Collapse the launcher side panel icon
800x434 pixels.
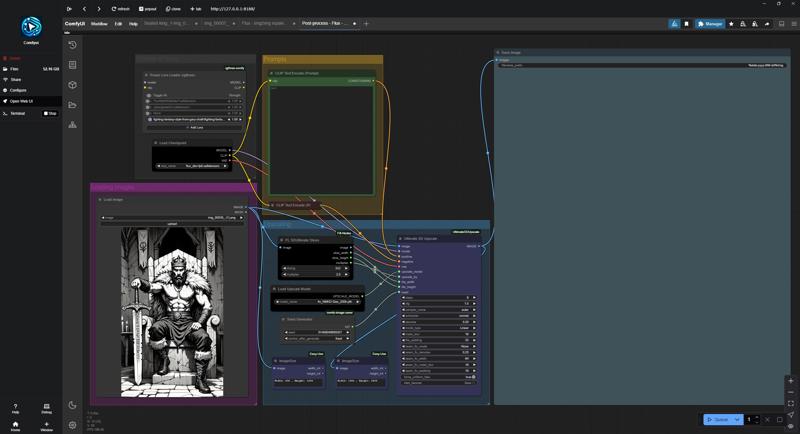(69, 9)
